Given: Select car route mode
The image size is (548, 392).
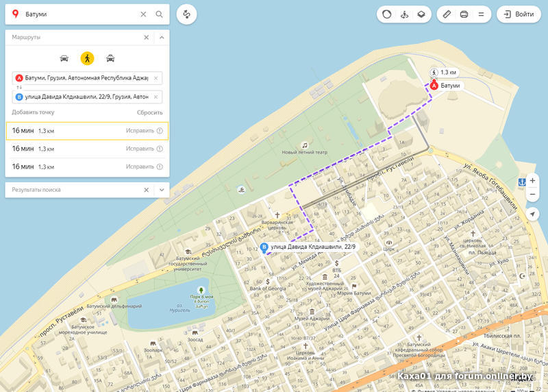Looking at the screenshot, I should [x=64, y=58].
